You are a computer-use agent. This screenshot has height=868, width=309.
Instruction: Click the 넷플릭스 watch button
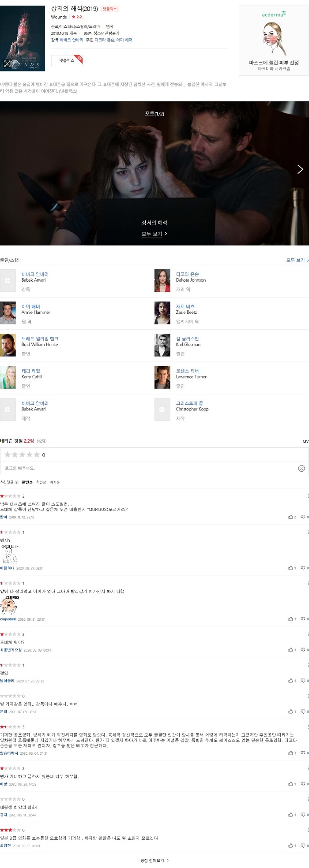point(67,60)
